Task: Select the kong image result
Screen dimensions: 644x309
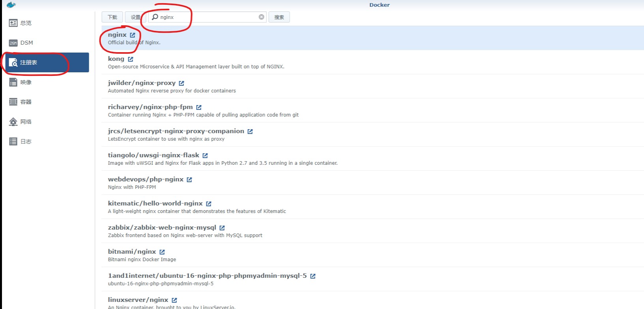Action: point(373,62)
